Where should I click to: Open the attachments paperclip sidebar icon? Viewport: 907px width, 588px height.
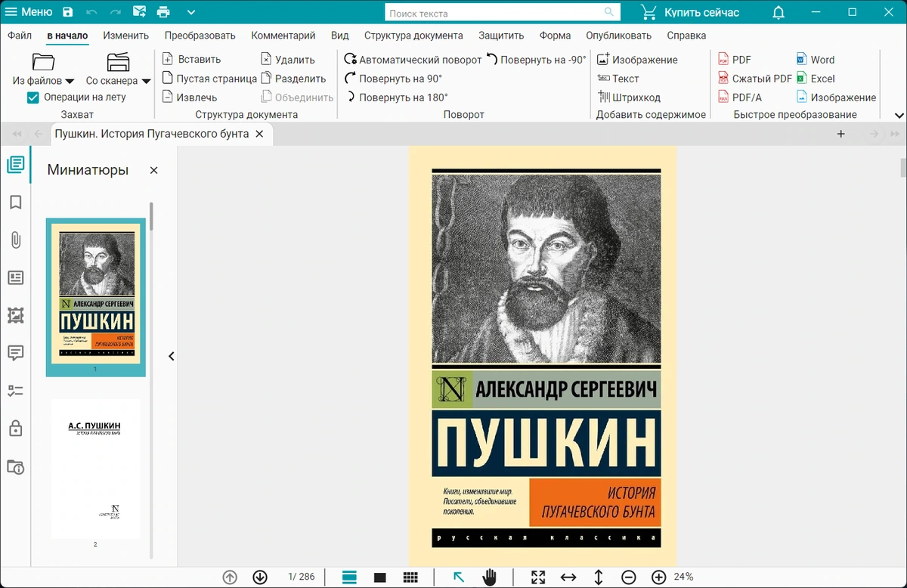point(15,240)
